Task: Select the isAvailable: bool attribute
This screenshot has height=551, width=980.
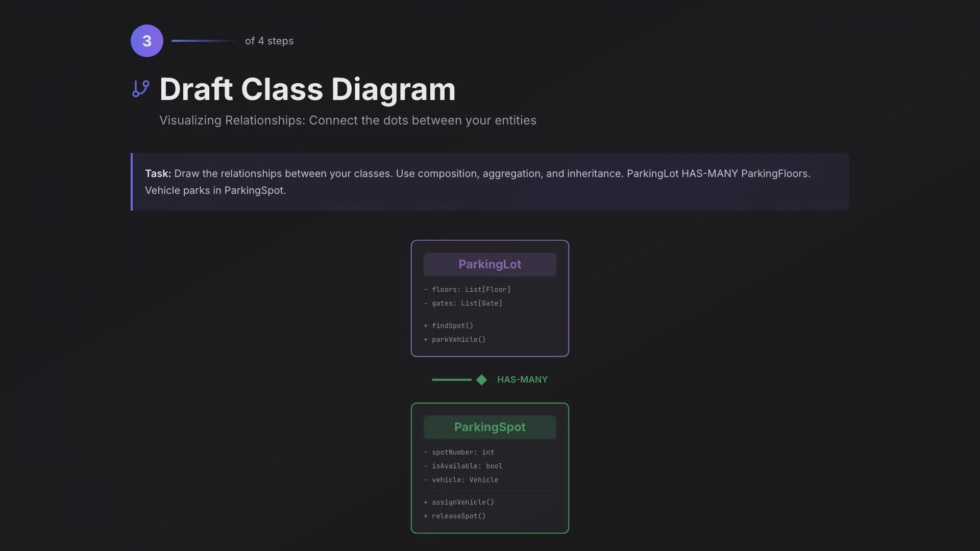Action: (x=467, y=466)
